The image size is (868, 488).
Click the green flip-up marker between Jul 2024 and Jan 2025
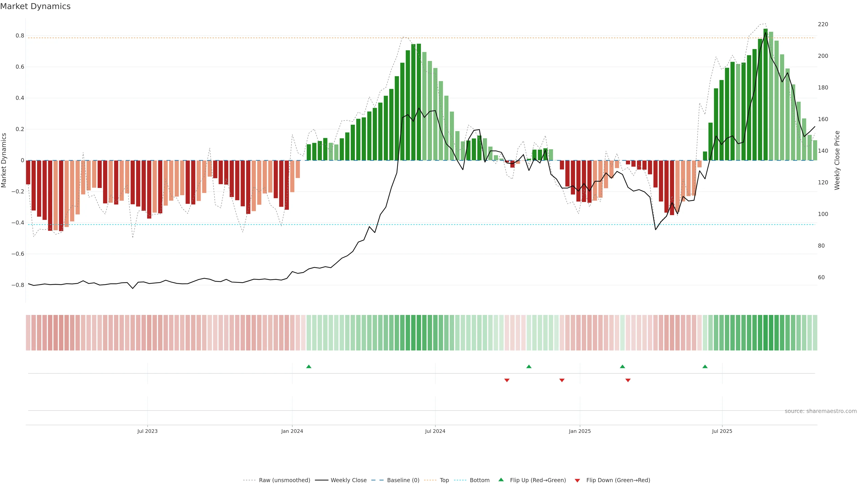pos(529,366)
